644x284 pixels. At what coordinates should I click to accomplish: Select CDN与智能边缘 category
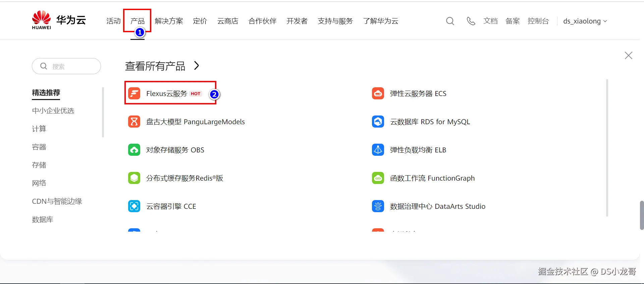pos(57,201)
